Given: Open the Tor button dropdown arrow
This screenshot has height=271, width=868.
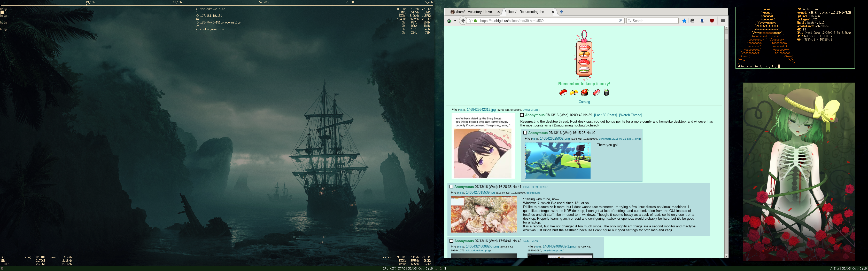Looking at the screenshot, I should click(x=455, y=21).
